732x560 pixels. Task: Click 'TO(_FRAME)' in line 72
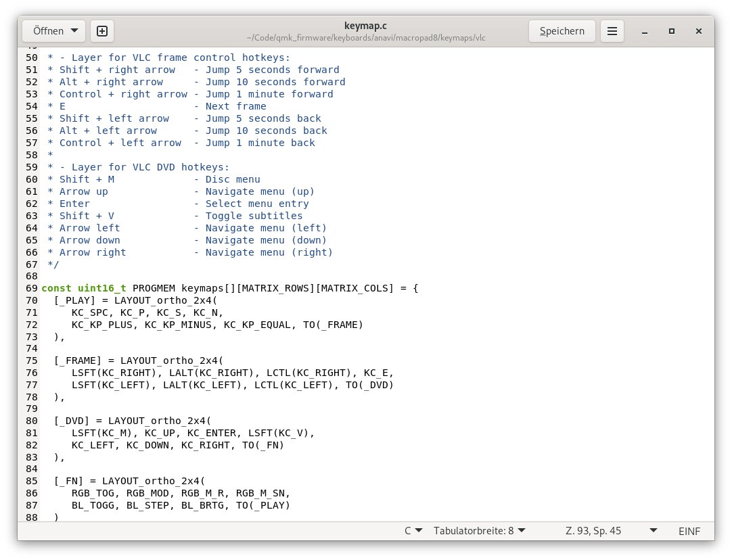tap(333, 325)
